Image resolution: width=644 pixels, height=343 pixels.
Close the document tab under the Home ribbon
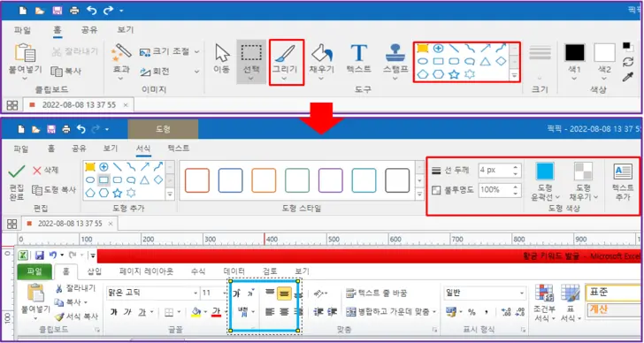pyautogui.click(x=126, y=105)
